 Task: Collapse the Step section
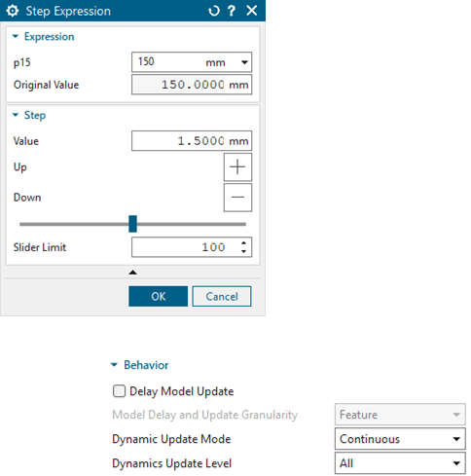pos(16,115)
